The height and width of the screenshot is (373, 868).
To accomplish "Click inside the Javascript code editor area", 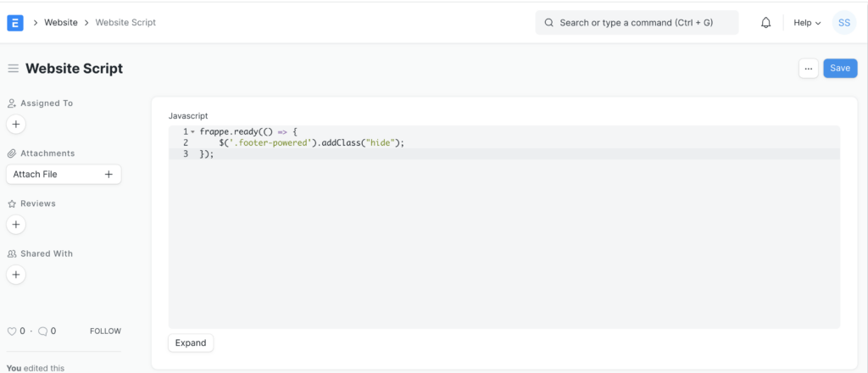I will click(504, 227).
